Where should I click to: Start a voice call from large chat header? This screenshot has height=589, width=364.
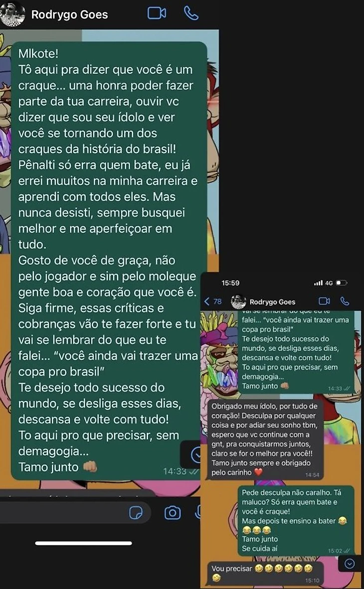(191, 13)
